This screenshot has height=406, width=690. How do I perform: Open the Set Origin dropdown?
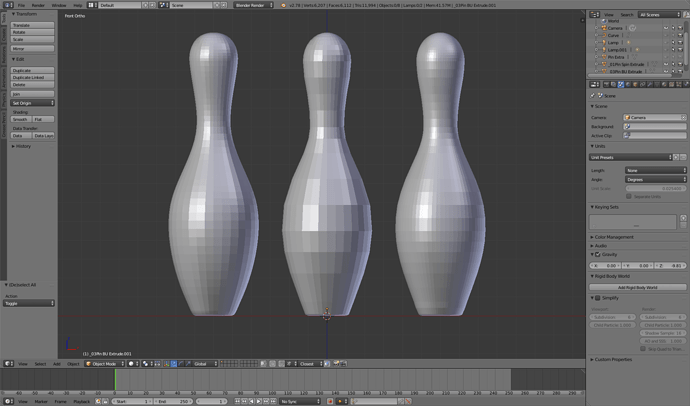(x=33, y=103)
